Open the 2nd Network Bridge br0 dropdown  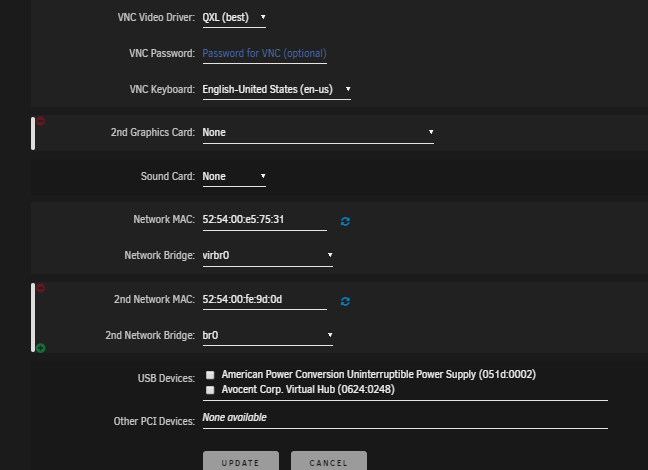click(x=267, y=336)
